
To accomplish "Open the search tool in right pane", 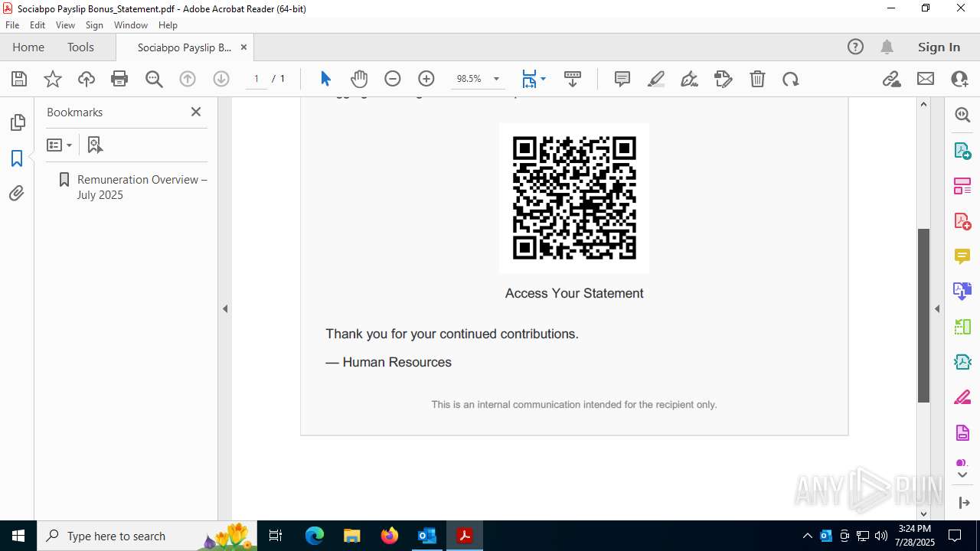I will (x=962, y=116).
